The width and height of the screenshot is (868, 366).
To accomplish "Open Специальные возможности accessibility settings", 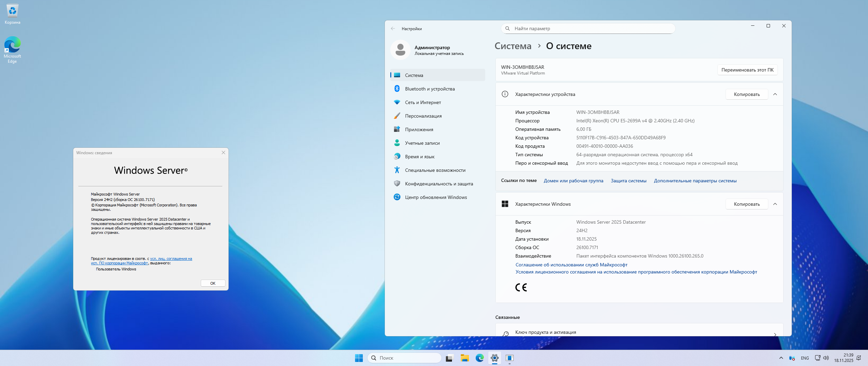I will (435, 170).
